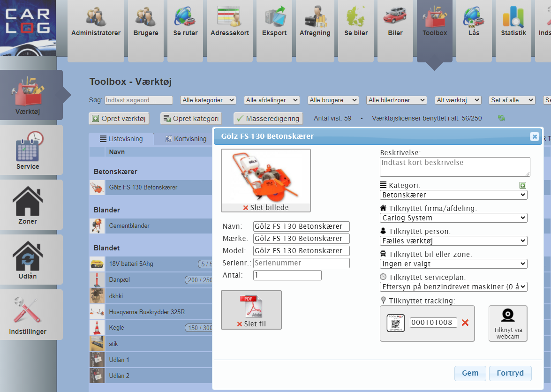Viewport: 551px width, 392px height.
Task: Open Se biler map icon
Action: tap(356, 16)
